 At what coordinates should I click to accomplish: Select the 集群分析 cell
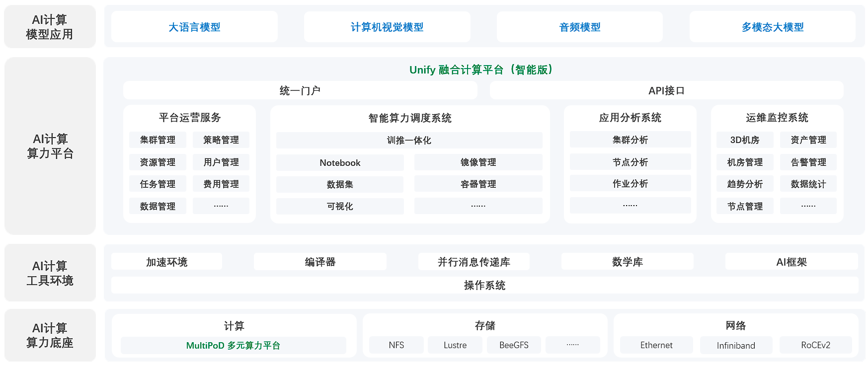[631, 140]
